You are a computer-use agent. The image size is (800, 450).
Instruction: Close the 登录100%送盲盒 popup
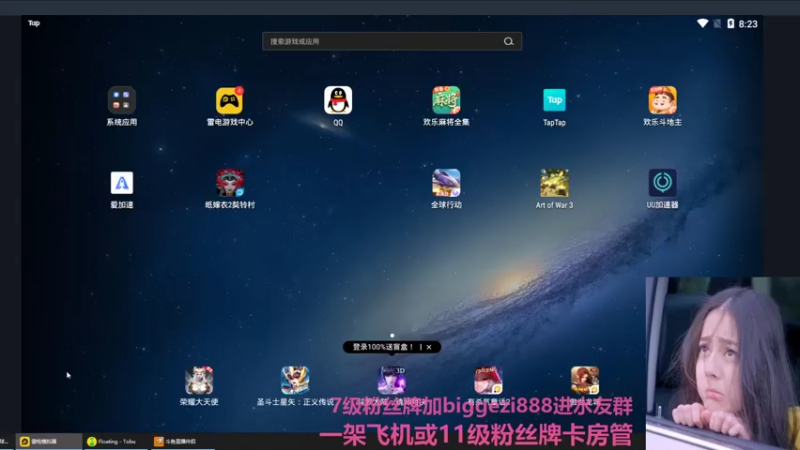pos(429,347)
